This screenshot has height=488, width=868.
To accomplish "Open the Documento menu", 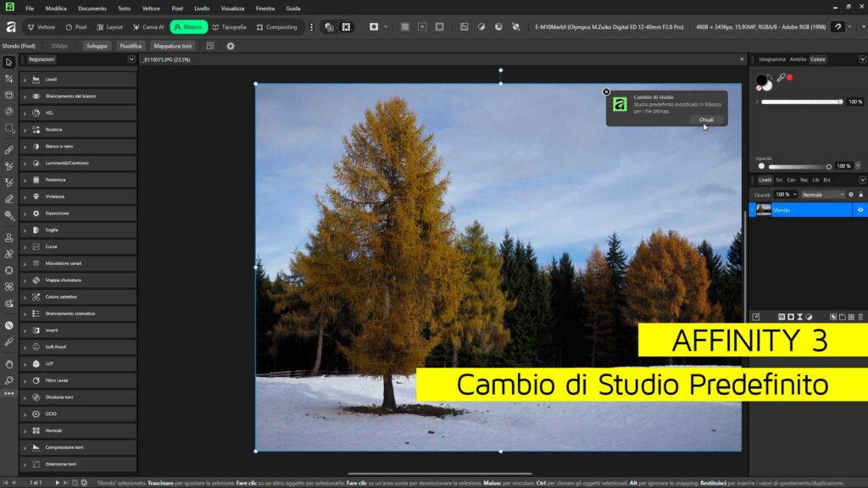I will click(x=92, y=8).
